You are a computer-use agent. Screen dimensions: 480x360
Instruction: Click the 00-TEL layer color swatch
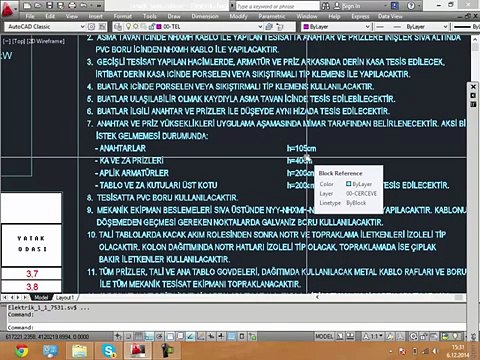(159, 27)
